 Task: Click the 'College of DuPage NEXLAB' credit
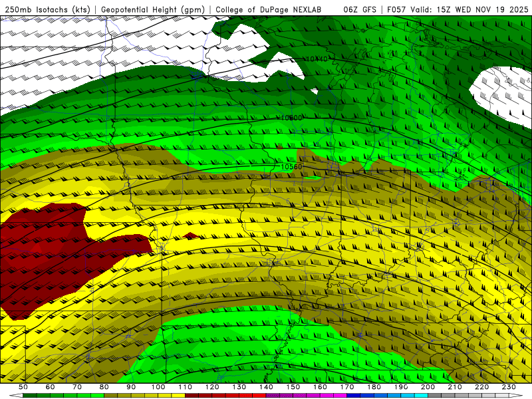click(269, 9)
